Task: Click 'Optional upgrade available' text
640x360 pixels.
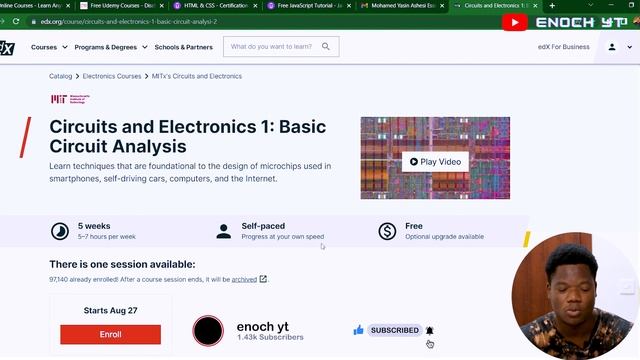Action: pos(444,237)
